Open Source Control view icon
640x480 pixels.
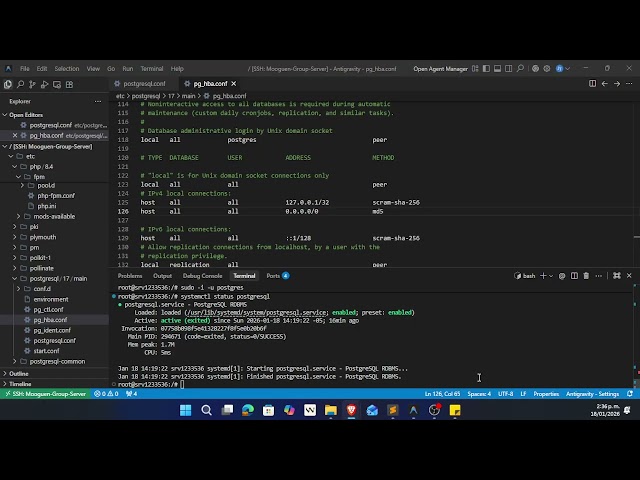click(x=32, y=84)
